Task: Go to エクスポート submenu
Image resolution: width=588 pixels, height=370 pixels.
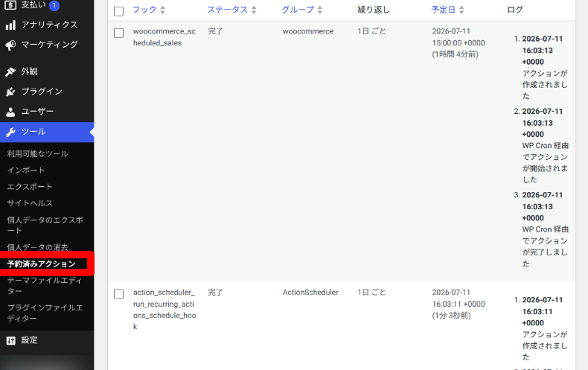Action: click(x=30, y=187)
